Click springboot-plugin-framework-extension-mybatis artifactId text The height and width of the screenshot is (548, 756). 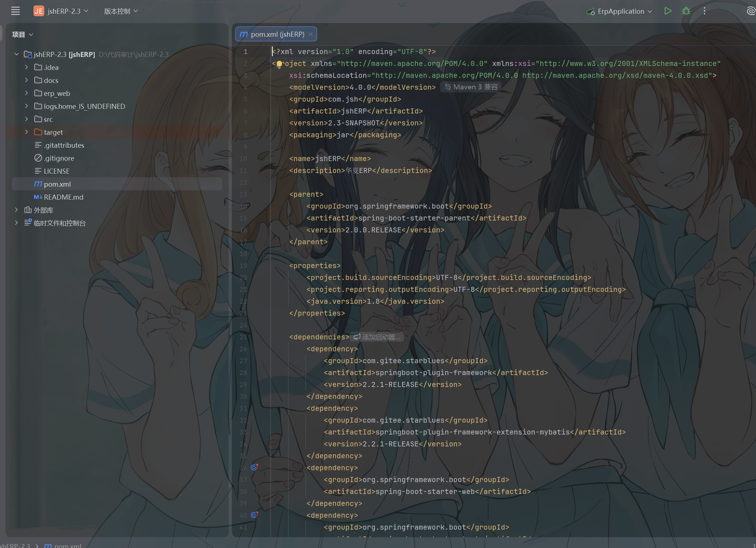pyautogui.click(x=473, y=432)
